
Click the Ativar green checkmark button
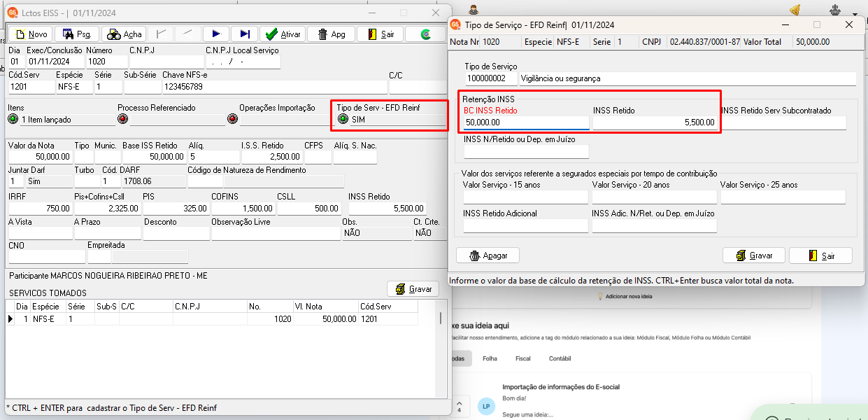pyautogui.click(x=283, y=34)
